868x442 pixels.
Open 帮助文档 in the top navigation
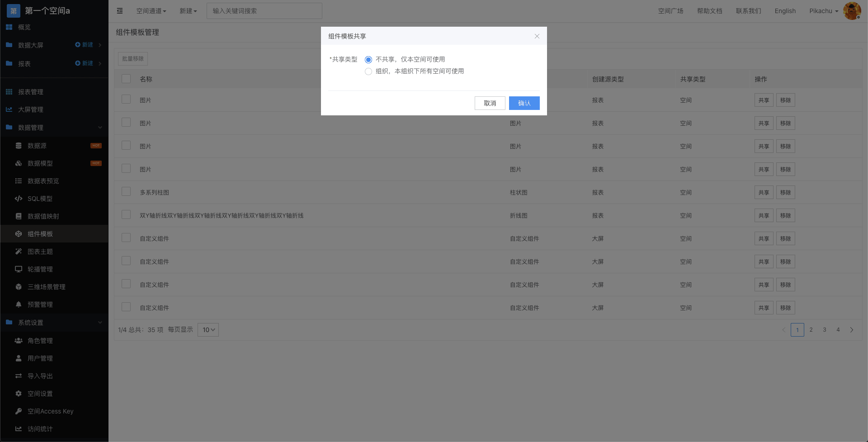pyautogui.click(x=709, y=11)
